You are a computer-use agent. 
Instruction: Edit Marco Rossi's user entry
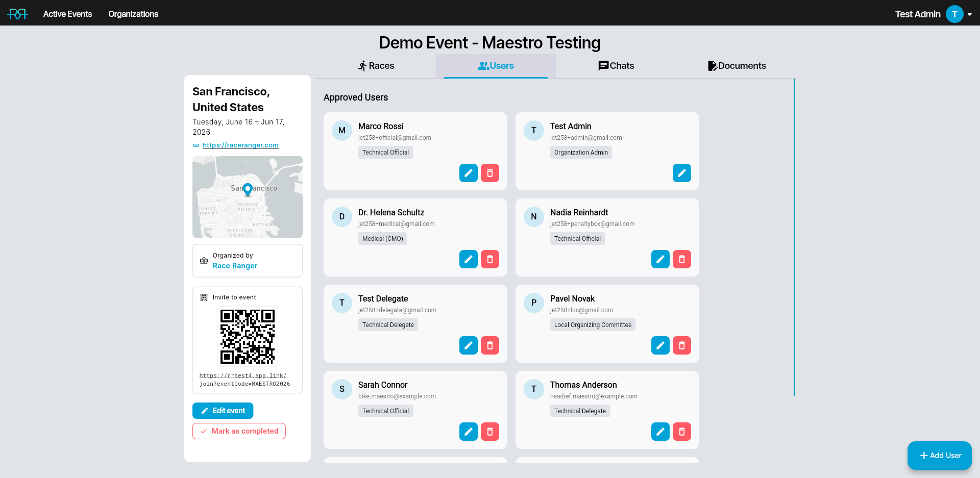click(x=469, y=173)
